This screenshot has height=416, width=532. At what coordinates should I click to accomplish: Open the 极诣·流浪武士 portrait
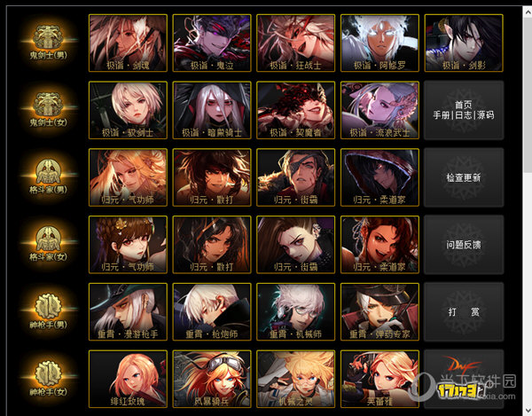point(379,110)
